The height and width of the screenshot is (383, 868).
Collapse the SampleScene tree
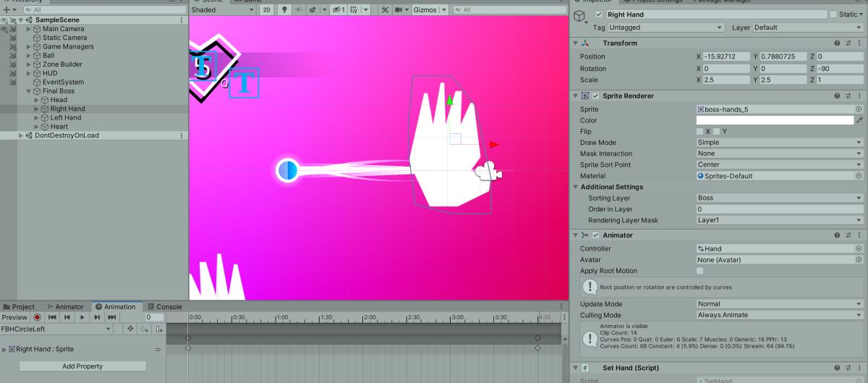[21, 20]
